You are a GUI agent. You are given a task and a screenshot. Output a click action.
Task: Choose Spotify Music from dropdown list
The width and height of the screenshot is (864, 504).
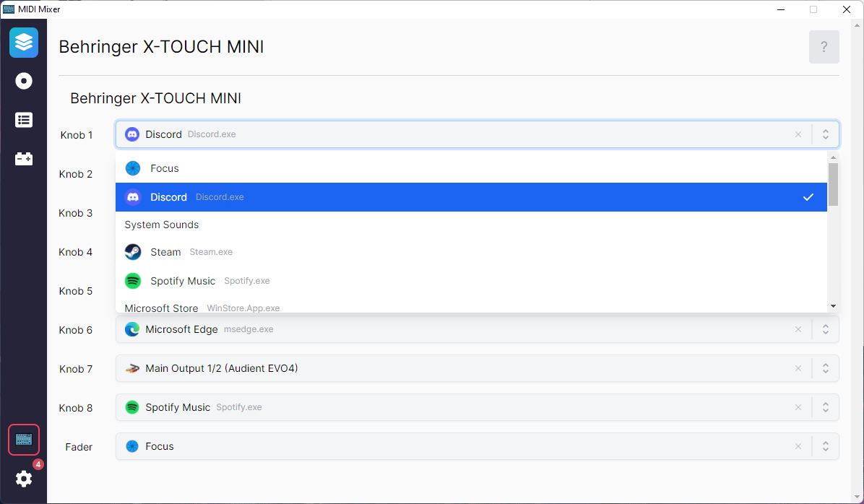(x=471, y=281)
